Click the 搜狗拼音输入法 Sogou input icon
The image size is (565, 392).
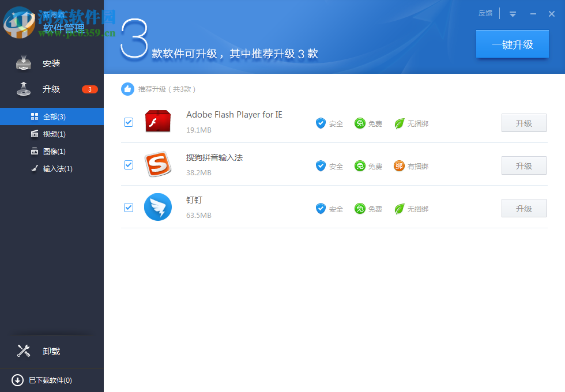[x=157, y=164]
